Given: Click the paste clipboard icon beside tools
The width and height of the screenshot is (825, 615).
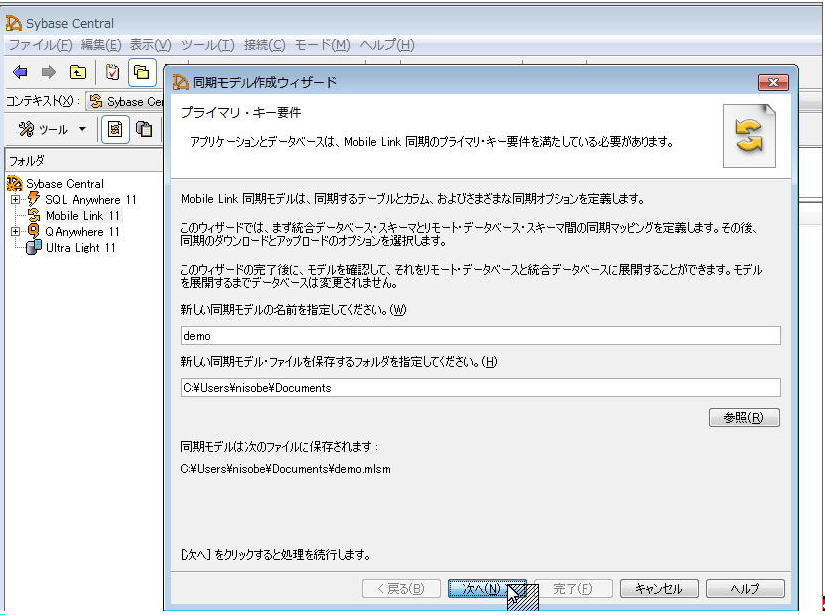Looking at the screenshot, I should click(x=145, y=129).
